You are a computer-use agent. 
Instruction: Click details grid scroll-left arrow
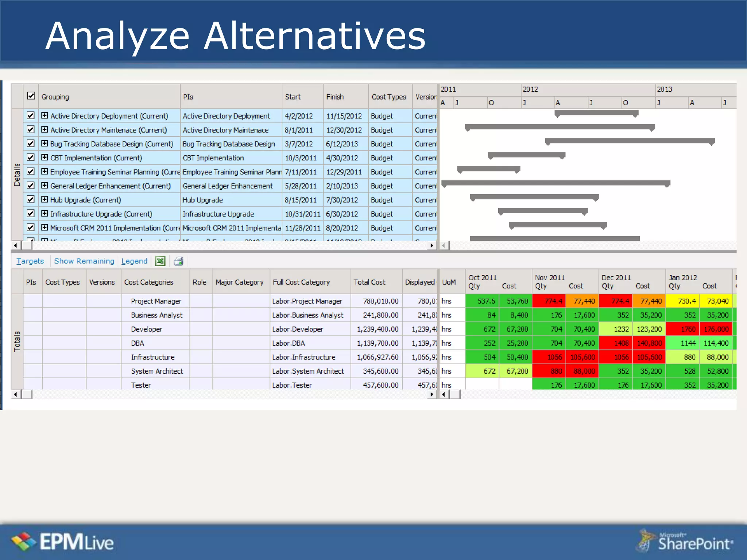point(16,245)
